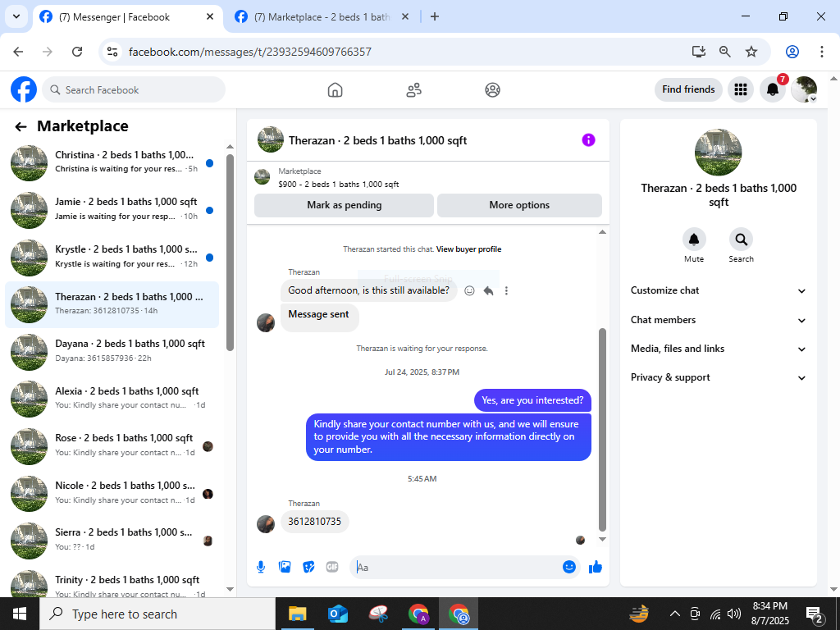Switch to the Messenger browser tab
The height and width of the screenshot is (630, 840).
click(128, 17)
